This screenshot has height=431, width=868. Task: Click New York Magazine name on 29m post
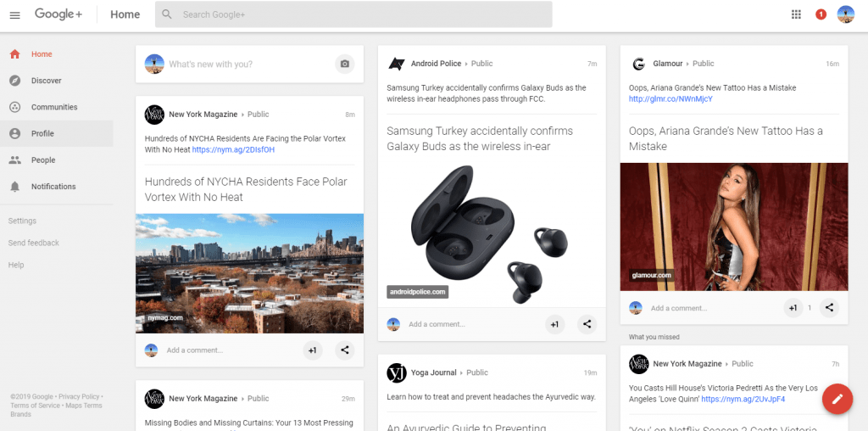coord(203,399)
